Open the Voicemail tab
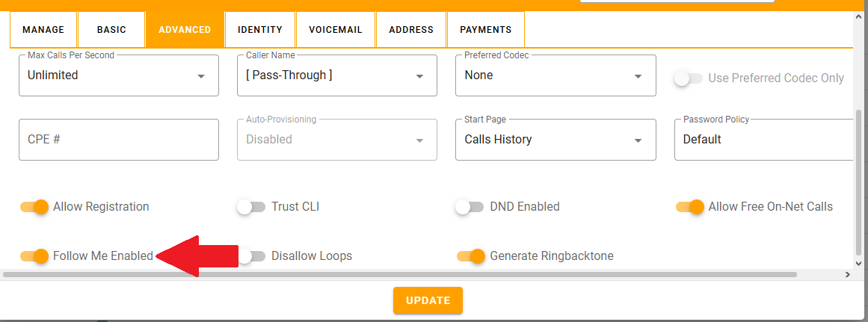868x322 pixels. point(336,30)
